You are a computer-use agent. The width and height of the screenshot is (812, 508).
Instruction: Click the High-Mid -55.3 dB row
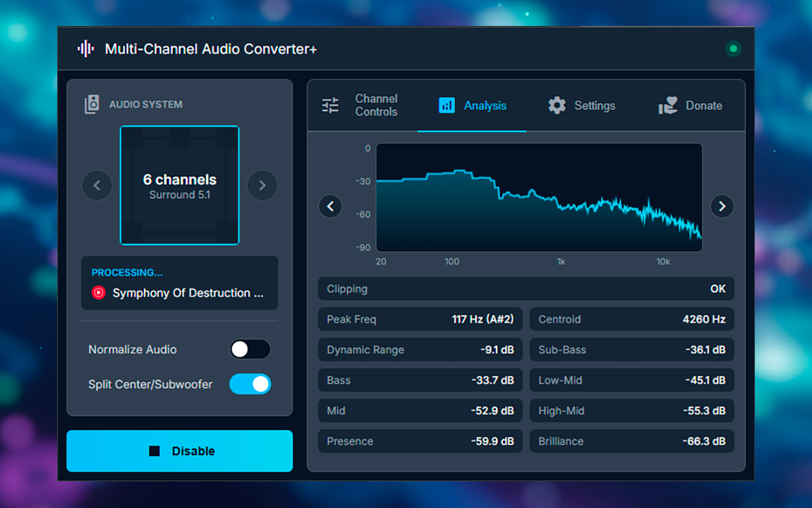[632, 411]
